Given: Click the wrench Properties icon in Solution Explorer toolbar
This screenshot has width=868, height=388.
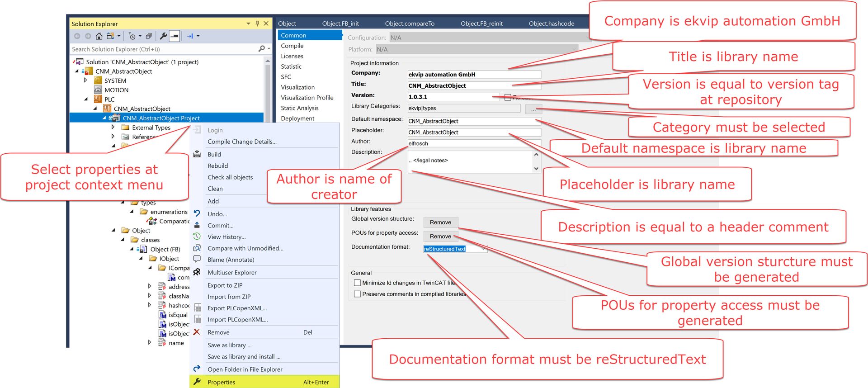Looking at the screenshot, I should 163,36.
